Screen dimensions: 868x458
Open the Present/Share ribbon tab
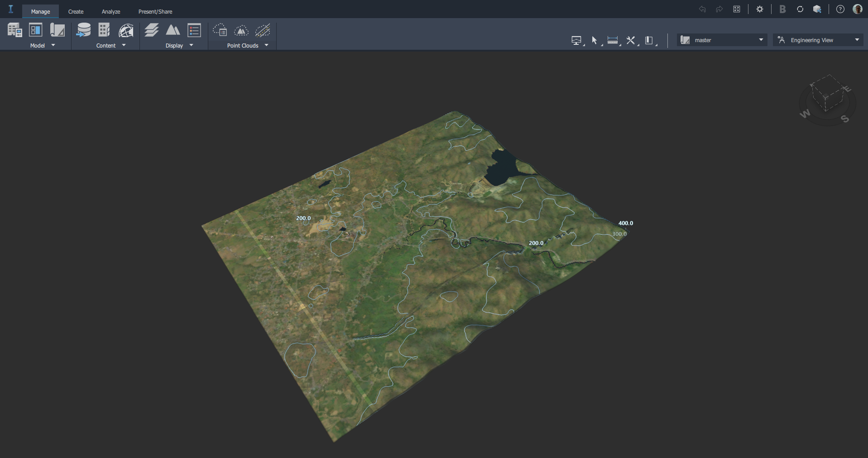(x=155, y=11)
